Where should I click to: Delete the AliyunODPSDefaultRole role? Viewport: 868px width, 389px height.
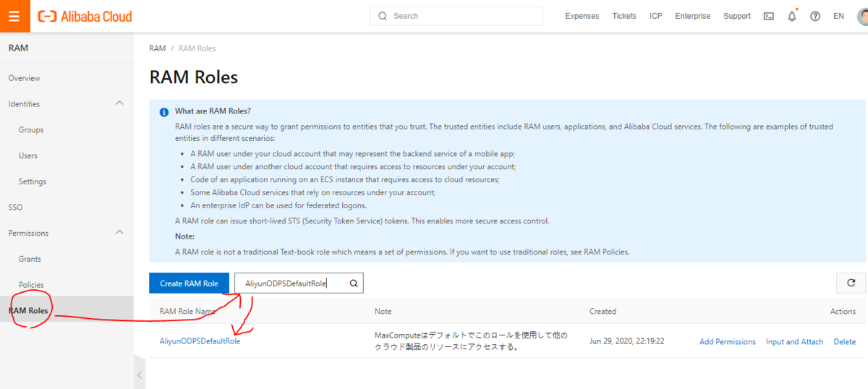click(x=845, y=341)
